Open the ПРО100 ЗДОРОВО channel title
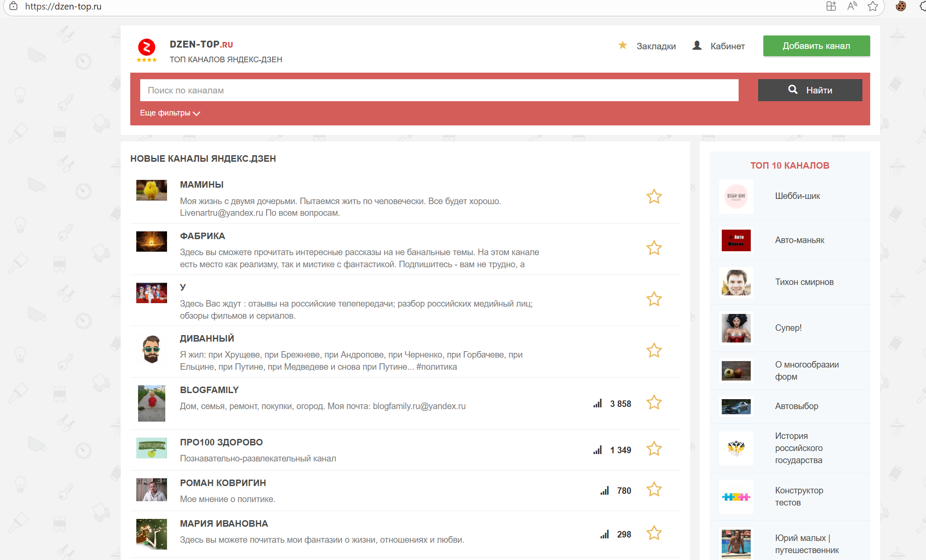 coord(221,442)
